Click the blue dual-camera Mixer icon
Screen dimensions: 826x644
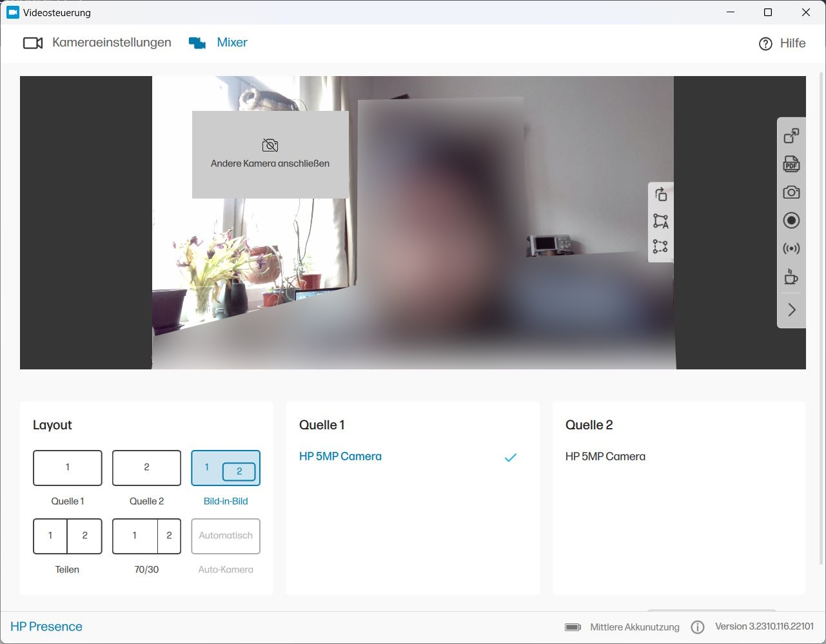click(197, 43)
